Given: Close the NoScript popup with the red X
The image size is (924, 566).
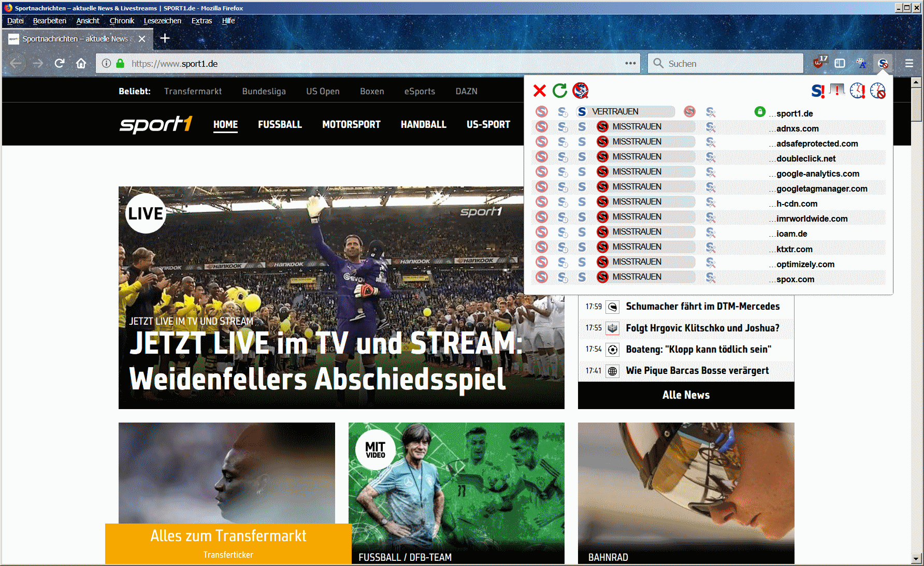Looking at the screenshot, I should click(540, 91).
